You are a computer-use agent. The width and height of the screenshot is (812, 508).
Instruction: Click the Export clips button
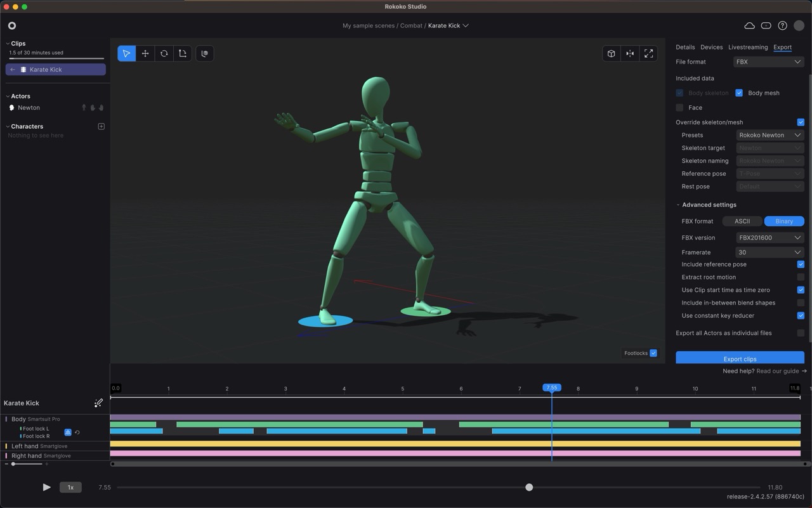(x=740, y=358)
